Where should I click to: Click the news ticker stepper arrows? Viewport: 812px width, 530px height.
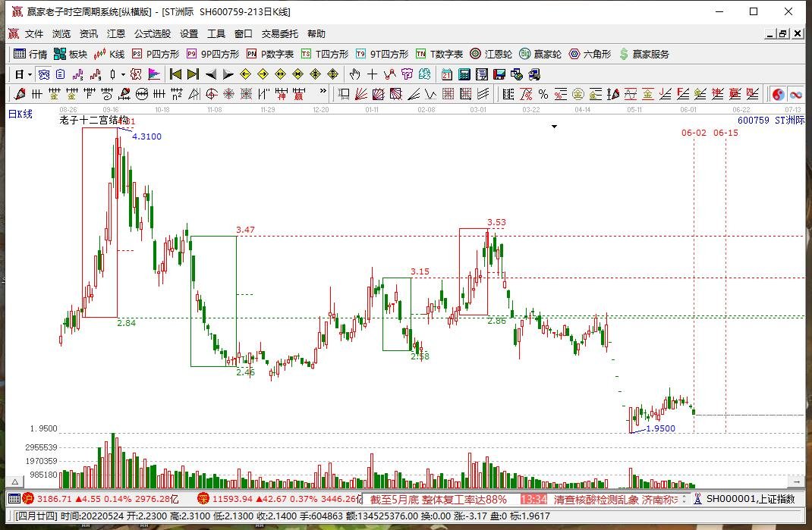click(684, 499)
